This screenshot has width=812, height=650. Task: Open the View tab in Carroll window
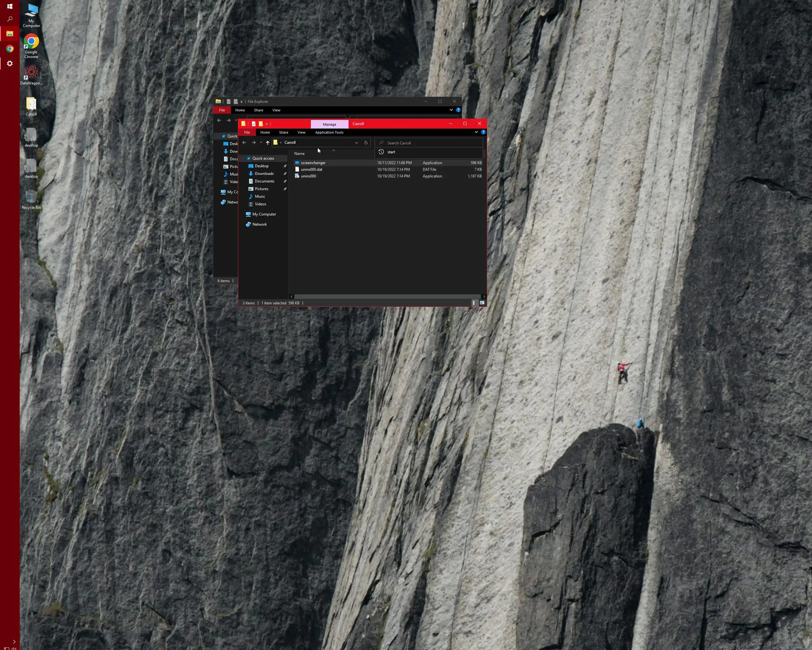(x=301, y=132)
